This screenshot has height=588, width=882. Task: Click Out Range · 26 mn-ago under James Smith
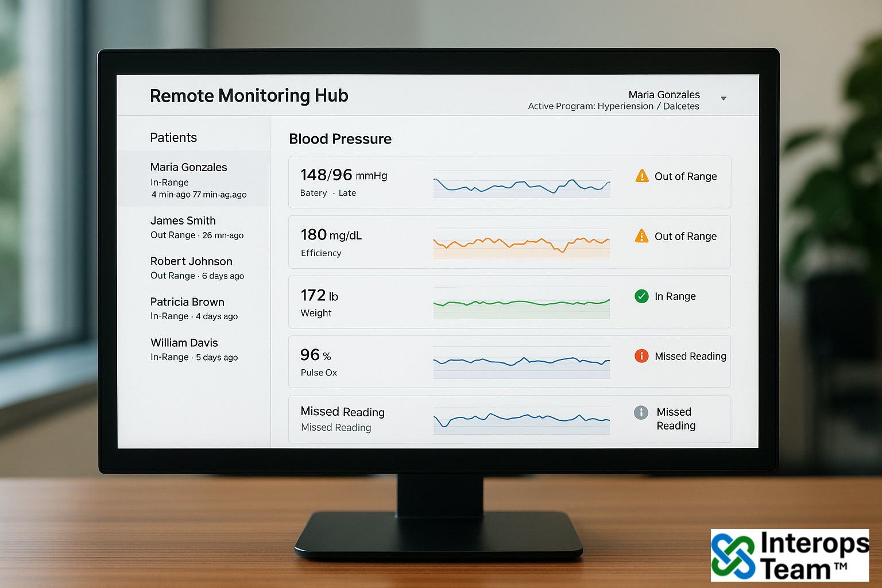(197, 235)
